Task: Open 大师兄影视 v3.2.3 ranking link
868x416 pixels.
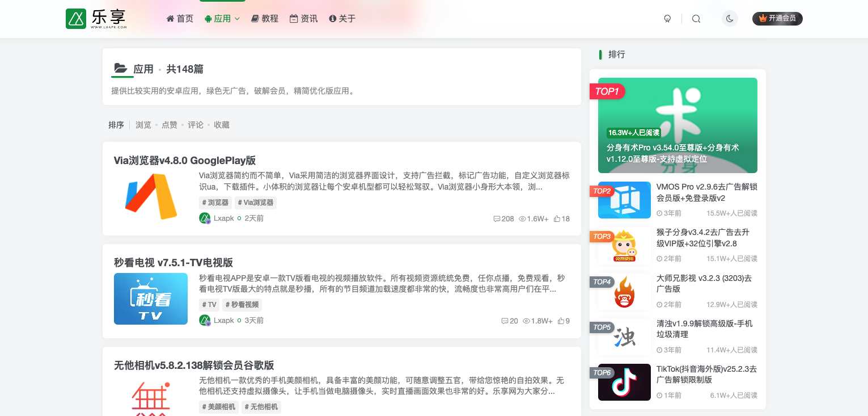Action: tap(704, 284)
